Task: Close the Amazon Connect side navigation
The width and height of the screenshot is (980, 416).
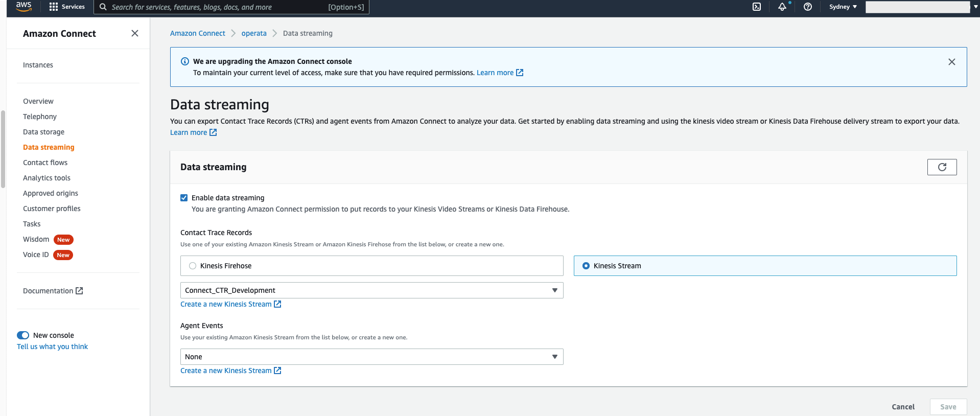Action: tap(135, 33)
